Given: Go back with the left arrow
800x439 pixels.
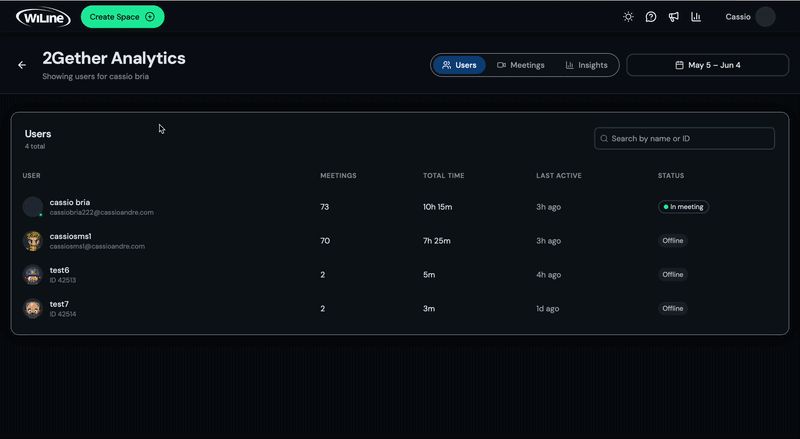Looking at the screenshot, I should coord(22,65).
